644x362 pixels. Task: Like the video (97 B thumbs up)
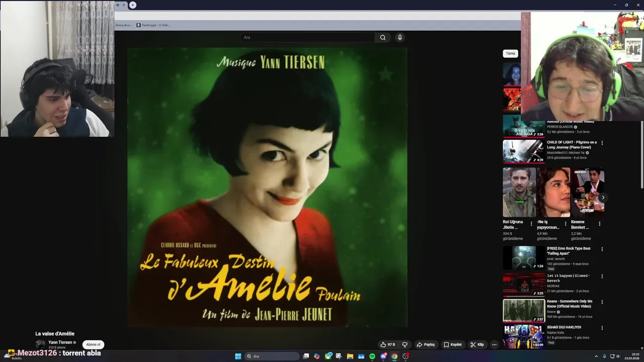pos(388,345)
